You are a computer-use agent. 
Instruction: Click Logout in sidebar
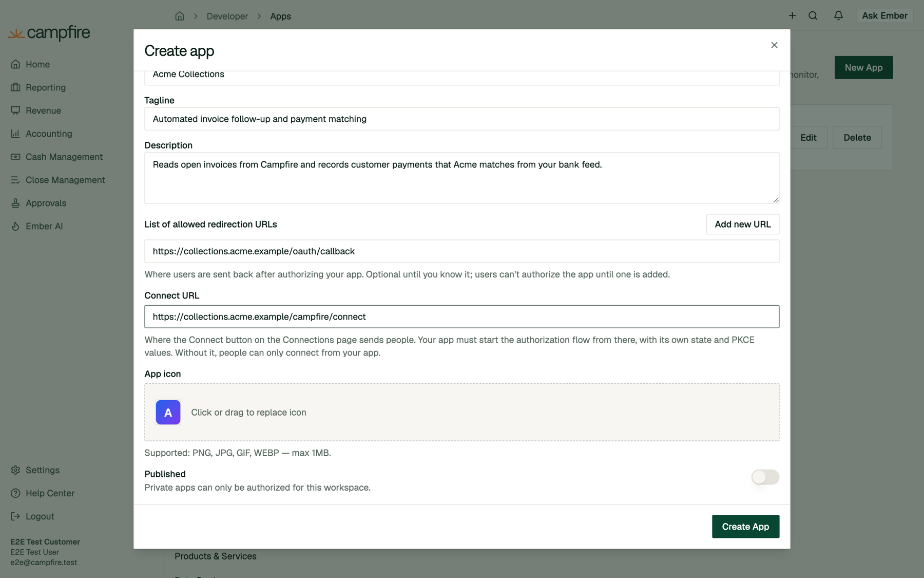point(40,516)
